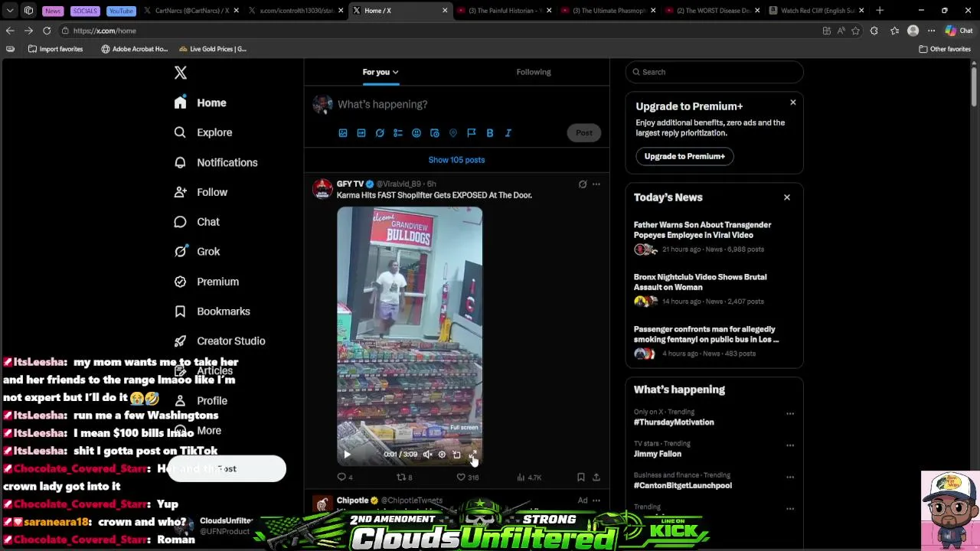Unmute the video sound
The width and height of the screenshot is (980, 551).
pyautogui.click(x=427, y=455)
